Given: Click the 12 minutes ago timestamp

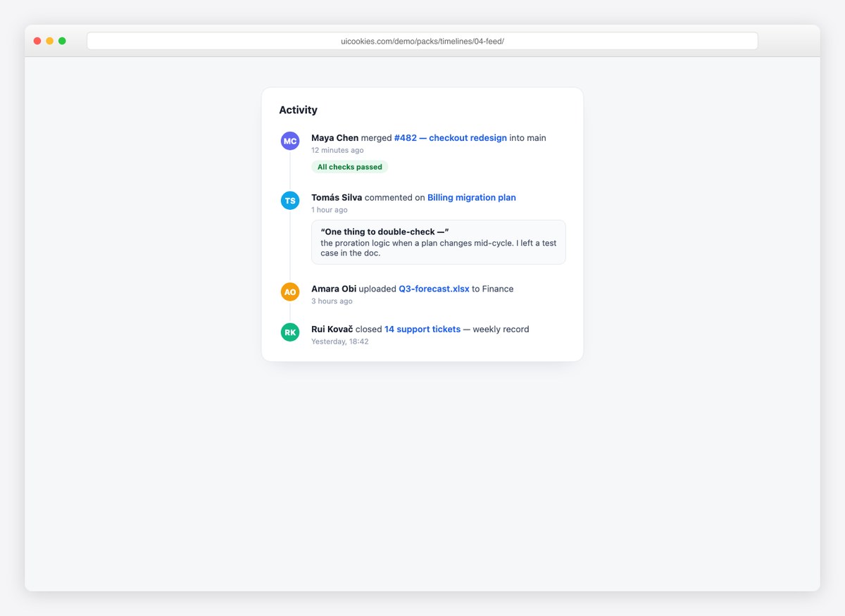Looking at the screenshot, I should click(x=338, y=150).
